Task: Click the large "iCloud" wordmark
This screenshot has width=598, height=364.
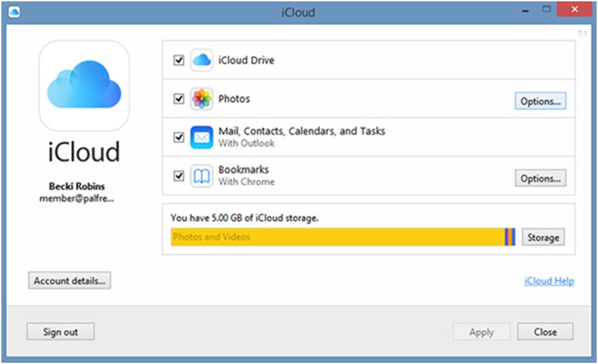Action: (x=84, y=152)
